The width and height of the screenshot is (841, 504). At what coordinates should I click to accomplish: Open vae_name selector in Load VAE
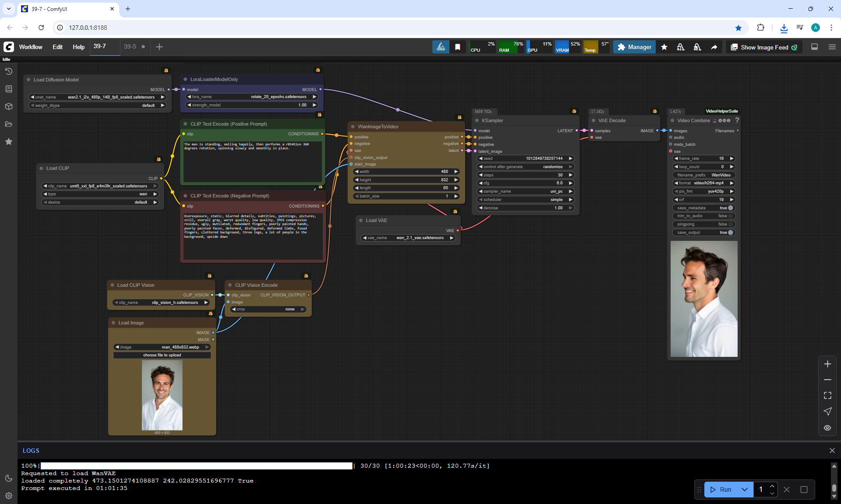click(x=408, y=238)
